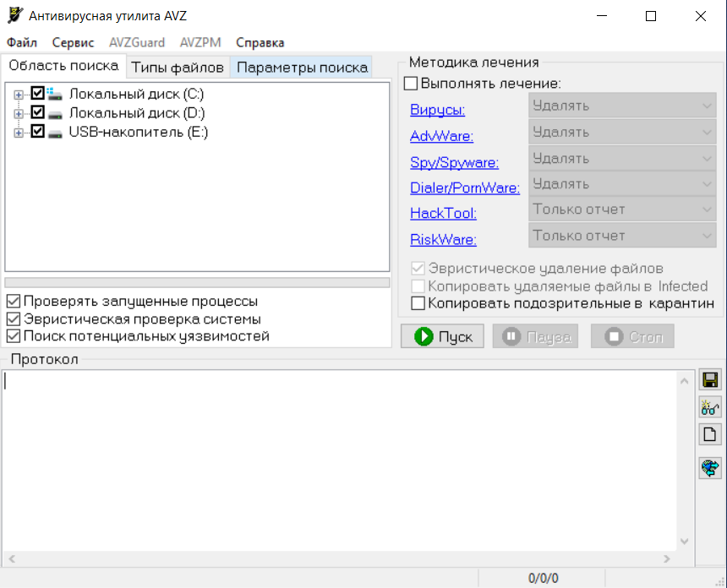Open the Spy/Spyware action dropdown
727x588 pixels.
click(622, 159)
